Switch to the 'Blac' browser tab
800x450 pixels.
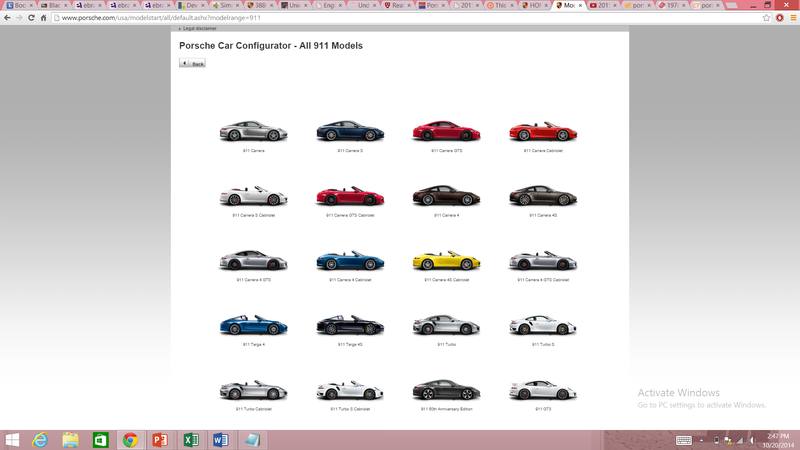click(x=54, y=5)
